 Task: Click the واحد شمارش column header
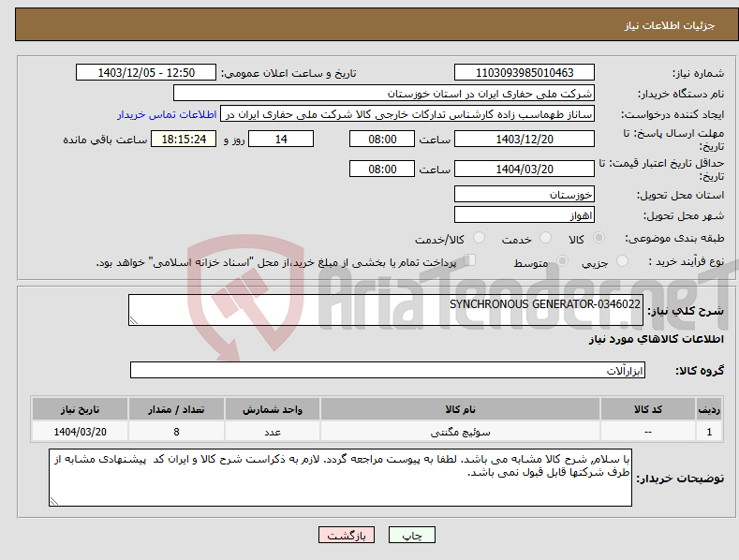point(273,409)
